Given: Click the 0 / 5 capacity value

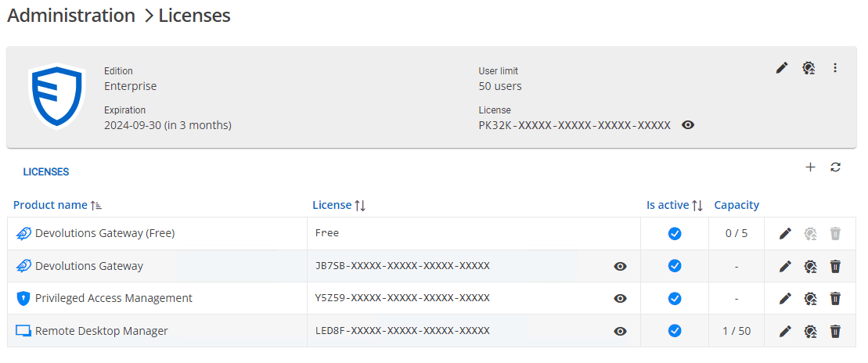Looking at the screenshot, I should click(737, 233).
